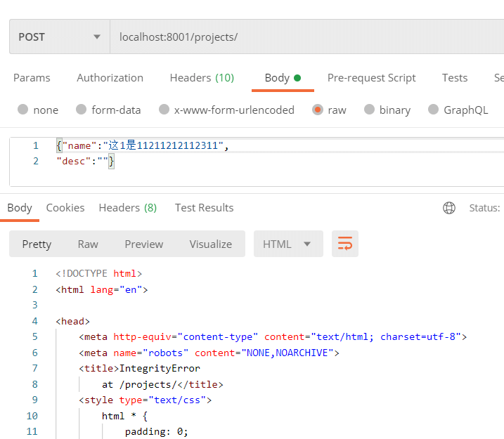Open the Tests tab
Image resolution: width=504 pixels, height=439 pixels.
pos(455,78)
